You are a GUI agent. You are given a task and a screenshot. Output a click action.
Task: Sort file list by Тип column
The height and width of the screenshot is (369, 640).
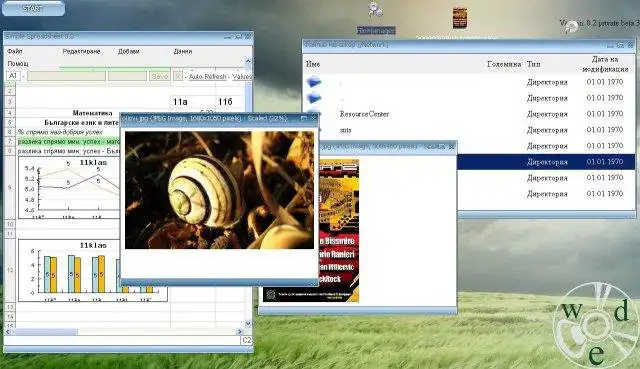533,64
